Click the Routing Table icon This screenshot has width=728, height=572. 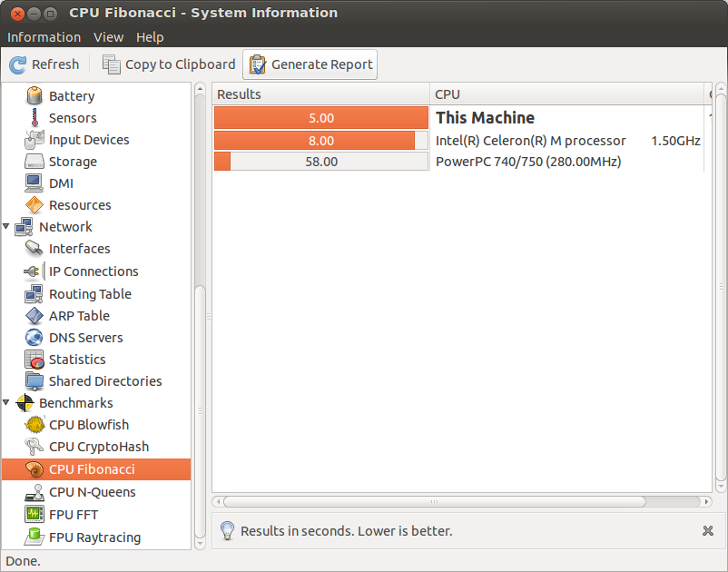34,294
